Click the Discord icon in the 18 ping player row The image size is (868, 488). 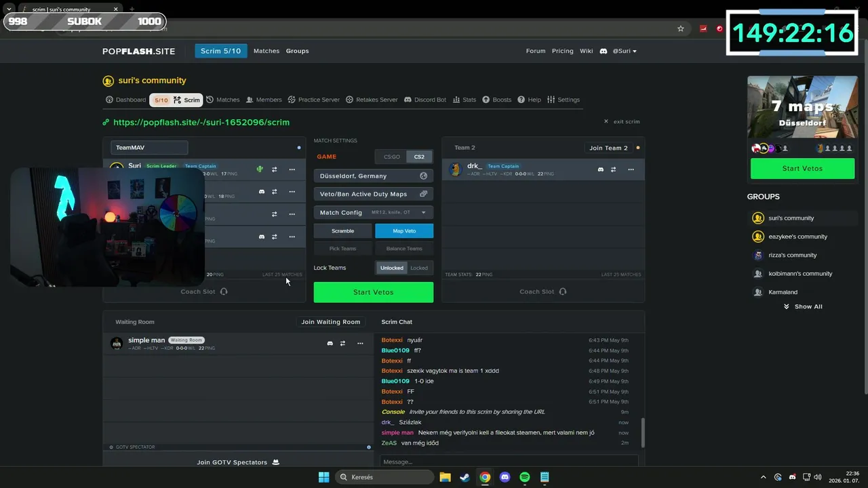click(x=262, y=192)
